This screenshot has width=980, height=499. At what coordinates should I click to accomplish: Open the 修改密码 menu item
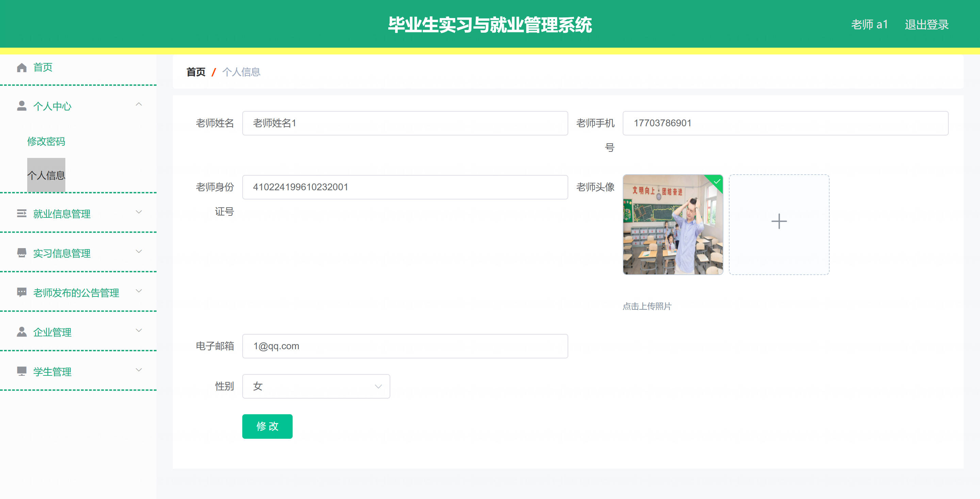[x=46, y=141]
